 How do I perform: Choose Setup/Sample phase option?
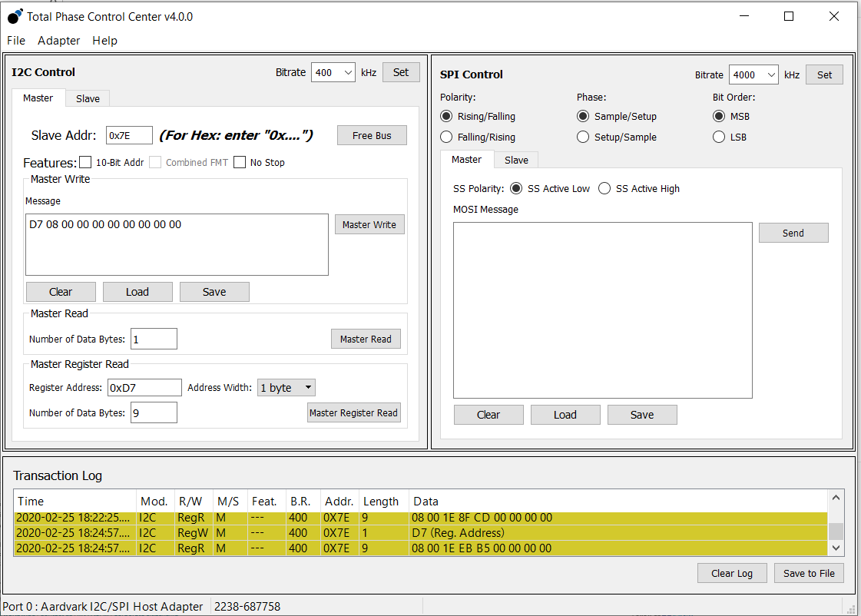[x=583, y=137]
